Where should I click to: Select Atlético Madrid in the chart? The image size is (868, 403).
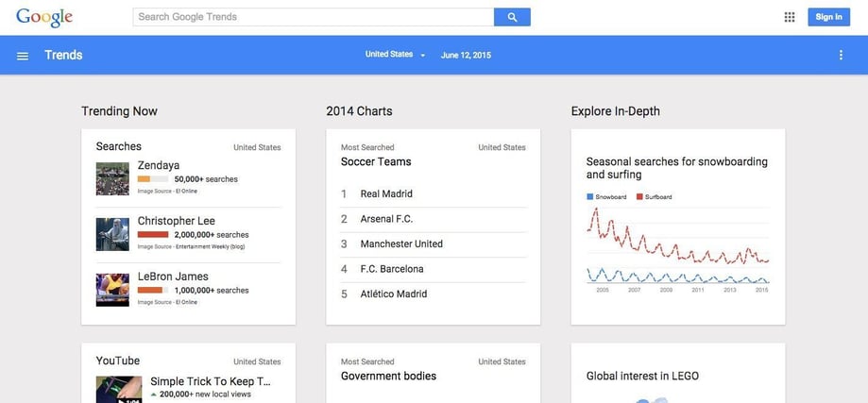click(394, 294)
